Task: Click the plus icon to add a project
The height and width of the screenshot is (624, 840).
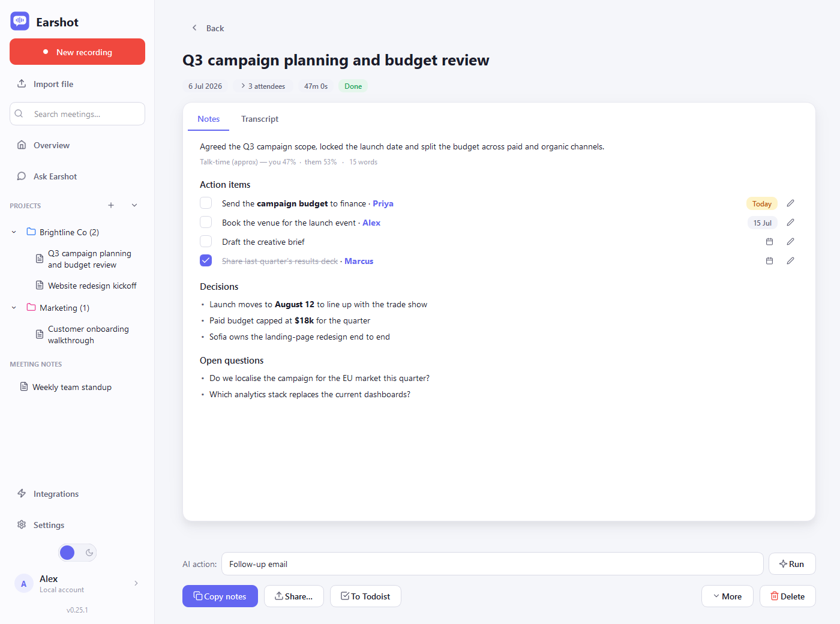Action: 111,205
